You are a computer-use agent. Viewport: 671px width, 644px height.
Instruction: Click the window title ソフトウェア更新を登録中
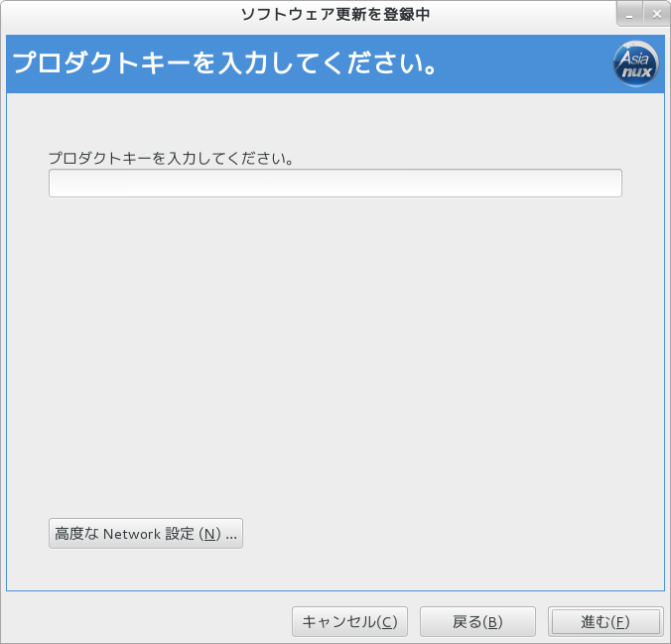click(x=335, y=14)
